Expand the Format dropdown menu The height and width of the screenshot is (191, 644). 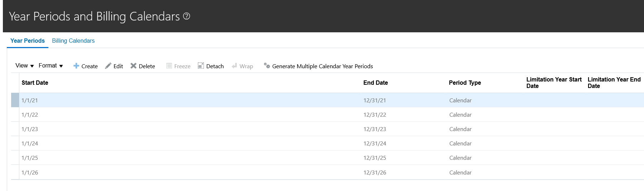pyautogui.click(x=51, y=66)
